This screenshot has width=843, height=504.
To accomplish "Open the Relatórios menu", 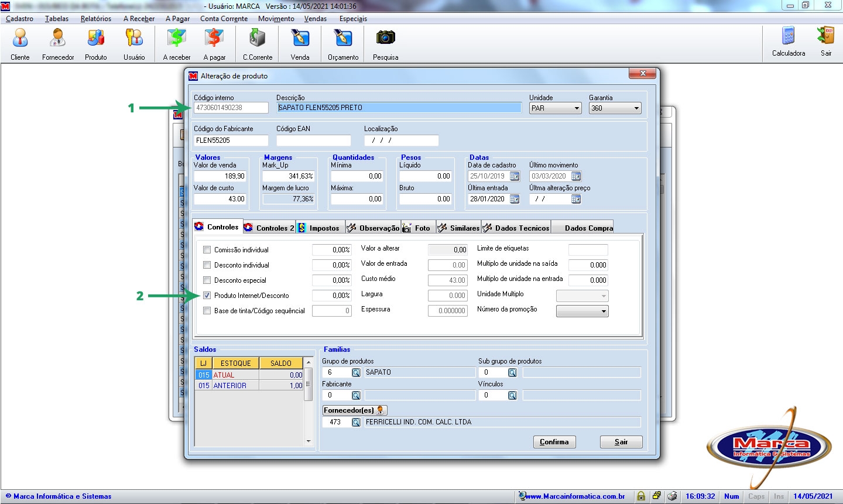I will pos(96,19).
